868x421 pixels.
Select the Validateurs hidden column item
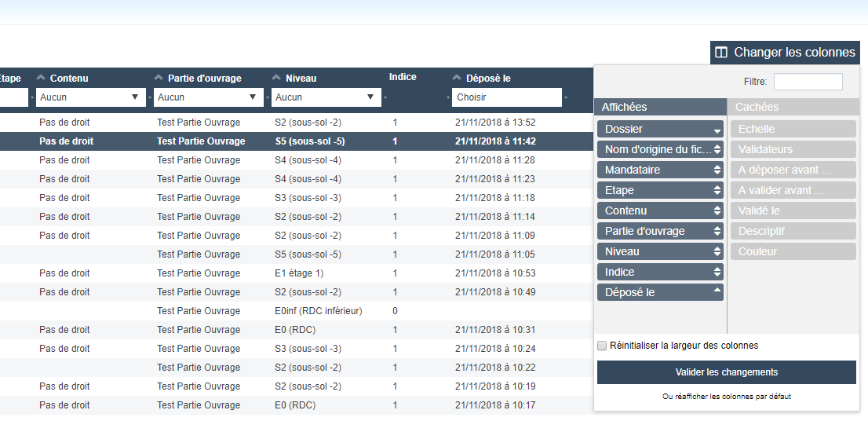coord(793,149)
